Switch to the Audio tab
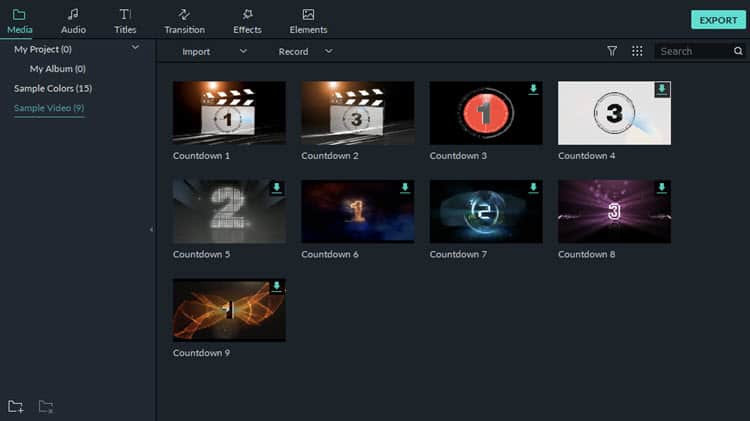This screenshot has width=750, height=421. pyautogui.click(x=73, y=20)
